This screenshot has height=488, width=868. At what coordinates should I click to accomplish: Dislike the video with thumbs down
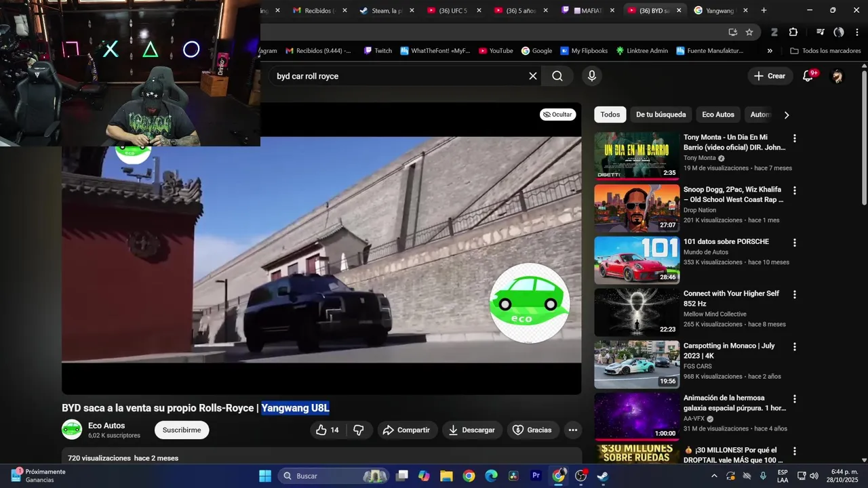click(x=359, y=430)
